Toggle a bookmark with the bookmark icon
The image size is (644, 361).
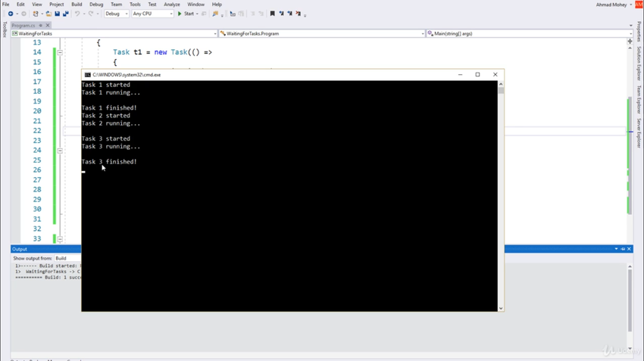click(272, 14)
